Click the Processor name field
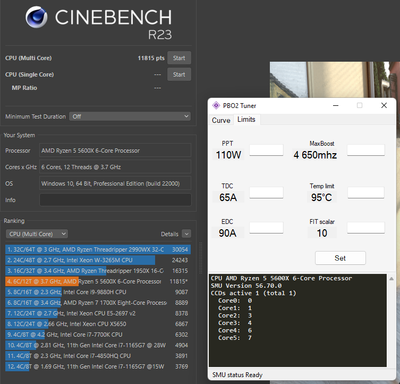The image size is (400, 384). click(115, 151)
